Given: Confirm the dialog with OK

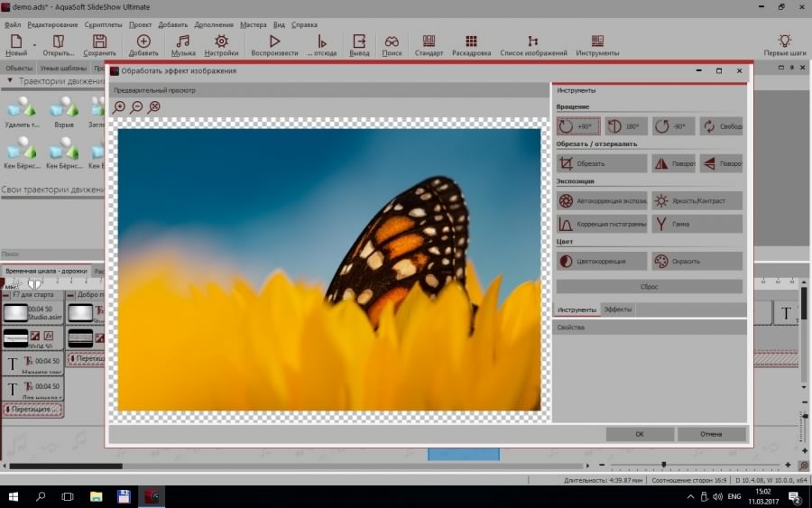Looking at the screenshot, I should coord(640,434).
